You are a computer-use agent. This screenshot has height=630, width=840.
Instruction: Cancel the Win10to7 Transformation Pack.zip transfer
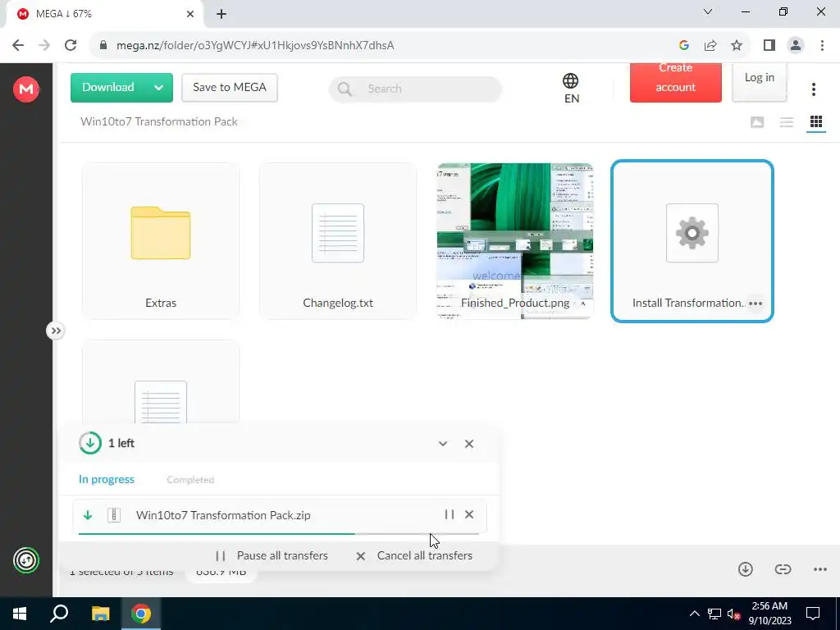[469, 514]
